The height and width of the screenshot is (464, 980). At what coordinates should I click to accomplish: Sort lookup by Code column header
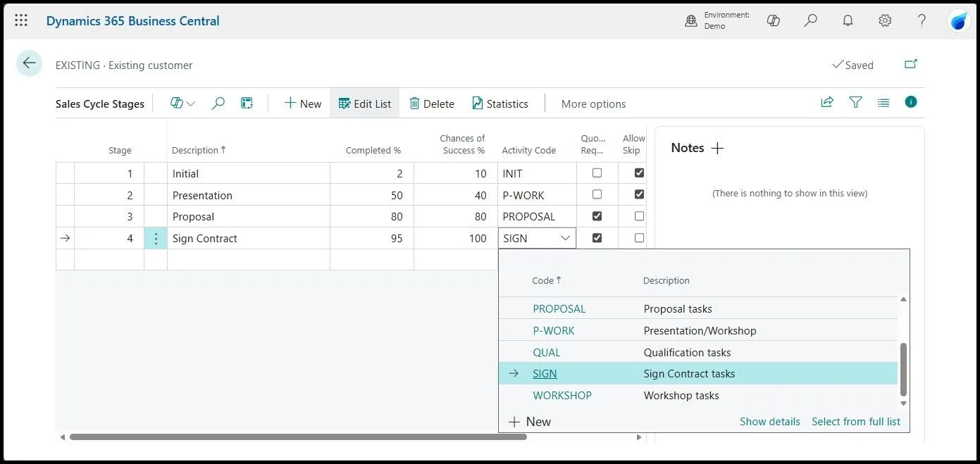click(547, 280)
